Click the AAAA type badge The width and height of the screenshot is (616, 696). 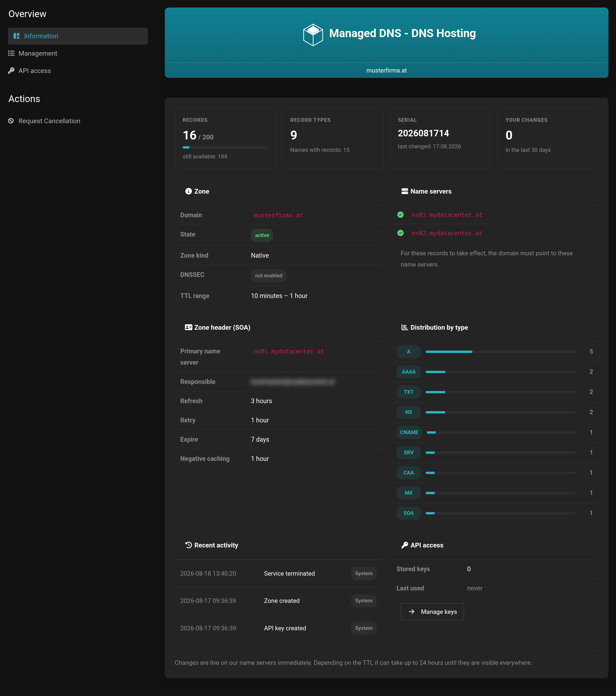pos(408,372)
